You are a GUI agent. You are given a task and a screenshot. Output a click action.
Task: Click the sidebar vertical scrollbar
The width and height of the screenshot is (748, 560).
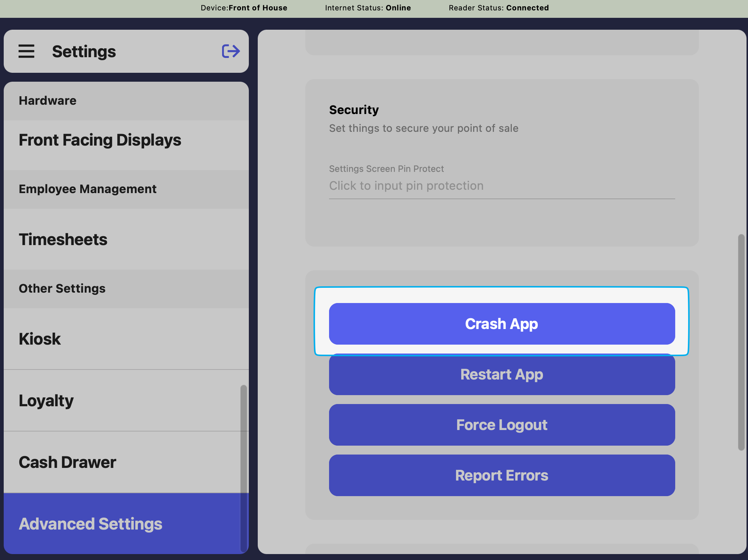coord(244,468)
